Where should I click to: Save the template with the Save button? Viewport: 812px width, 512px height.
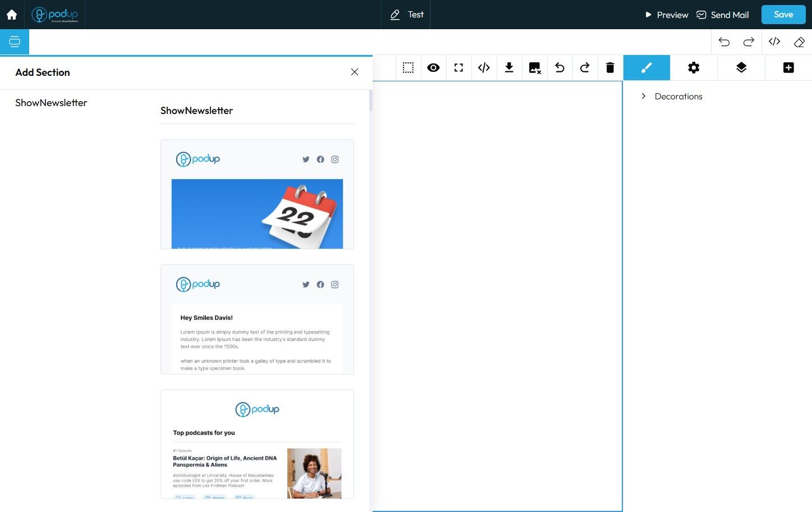[783, 15]
